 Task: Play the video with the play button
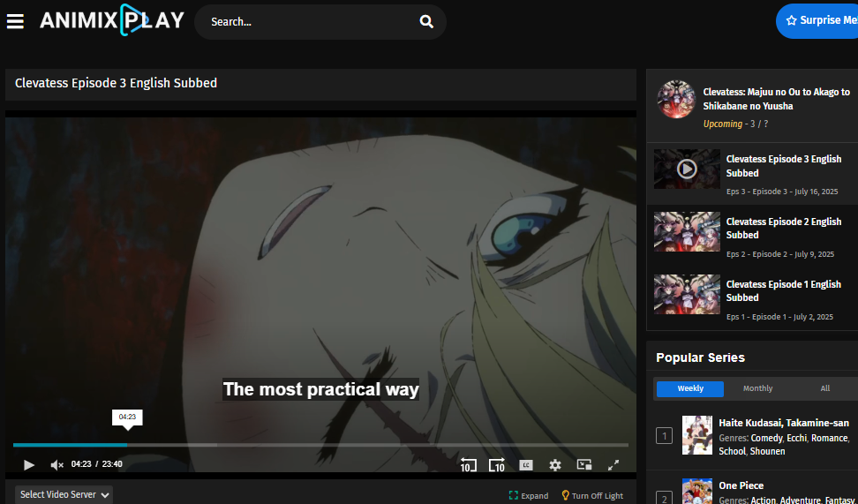click(x=29, y=464)
